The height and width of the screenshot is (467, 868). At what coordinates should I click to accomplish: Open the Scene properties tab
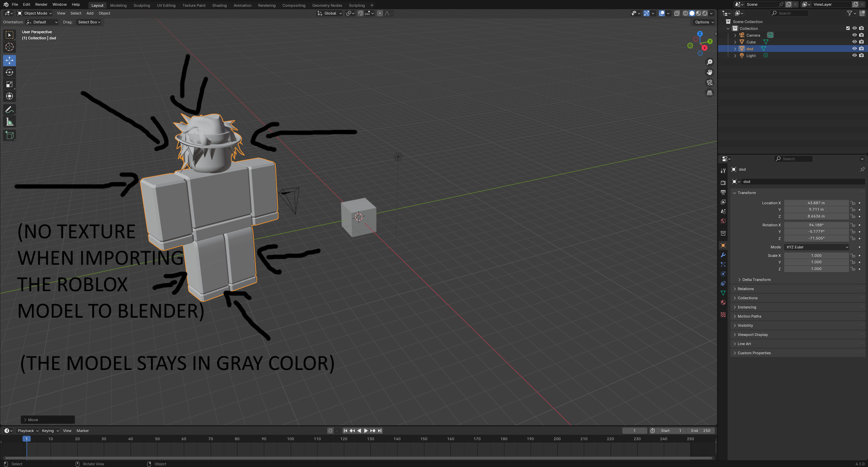click(723, 211)
